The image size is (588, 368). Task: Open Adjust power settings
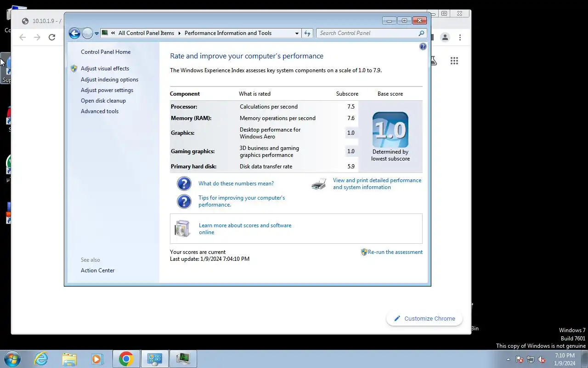[107, 90]
